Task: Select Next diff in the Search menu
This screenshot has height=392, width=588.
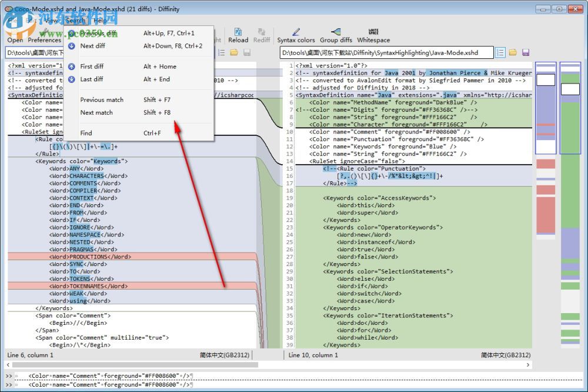Action: click(92, 46)
